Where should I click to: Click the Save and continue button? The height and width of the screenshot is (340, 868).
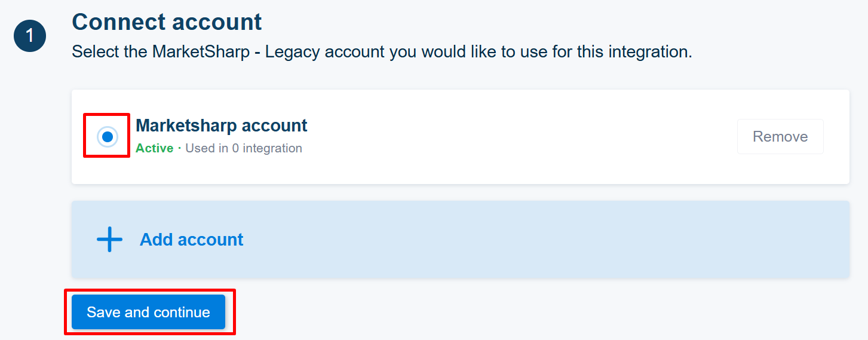148,312
